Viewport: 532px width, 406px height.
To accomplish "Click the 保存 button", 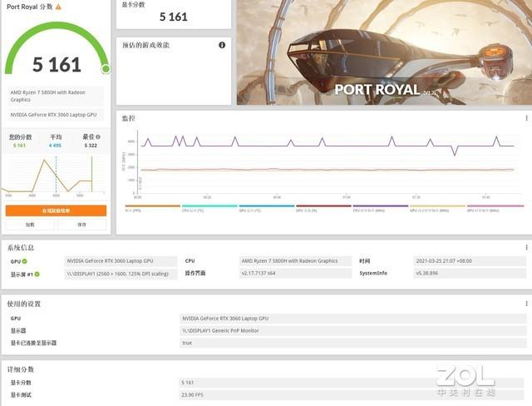I will point(81,225).
